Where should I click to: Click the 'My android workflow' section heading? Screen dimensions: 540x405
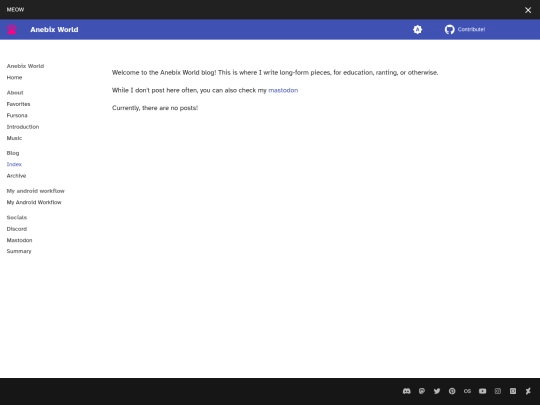click(35, 191)
